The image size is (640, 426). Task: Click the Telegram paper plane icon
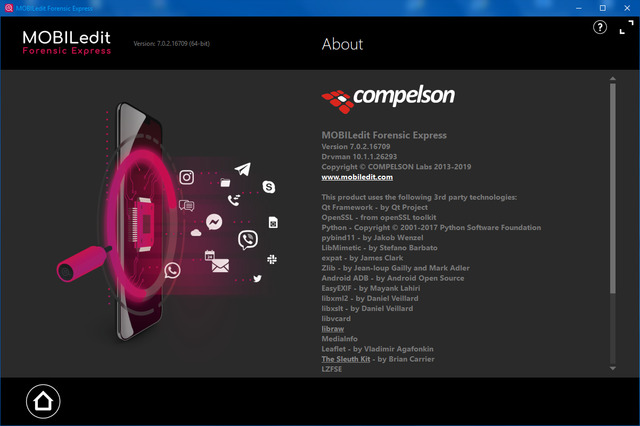point(243,171)
